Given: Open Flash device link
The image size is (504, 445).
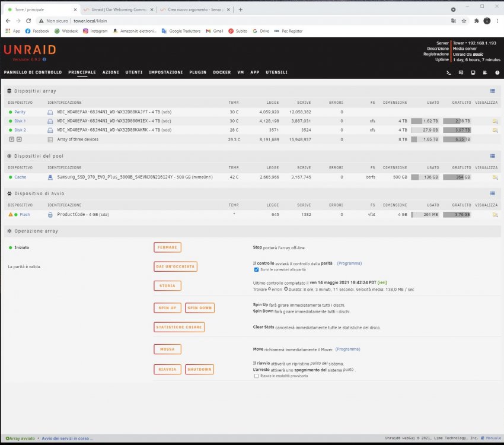Looking at the screenshot, I should click(x=25, y=215).
